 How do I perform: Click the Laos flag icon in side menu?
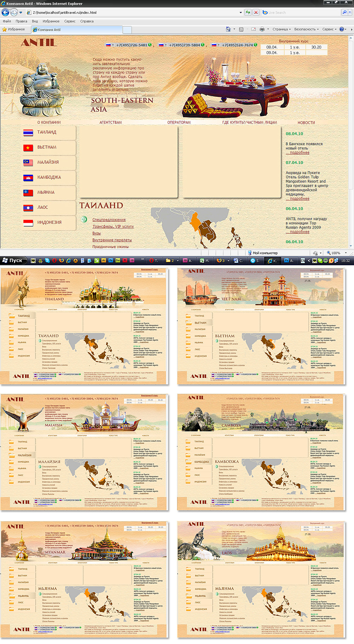(28, 208)
